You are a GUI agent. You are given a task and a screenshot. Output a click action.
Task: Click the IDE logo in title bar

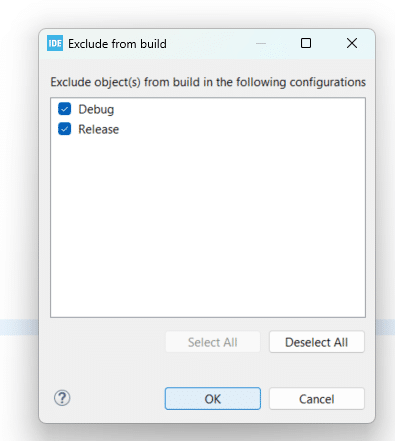click(55, 43)
